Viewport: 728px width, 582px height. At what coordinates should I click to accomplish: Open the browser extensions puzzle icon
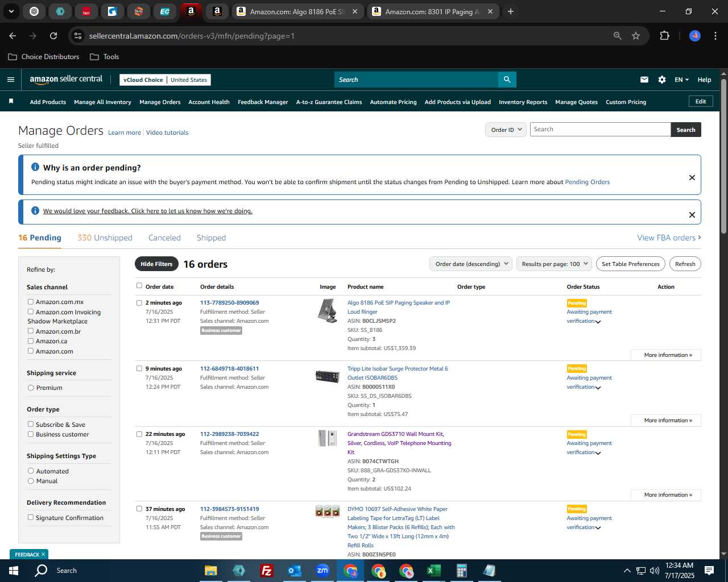tap(664, 36)
